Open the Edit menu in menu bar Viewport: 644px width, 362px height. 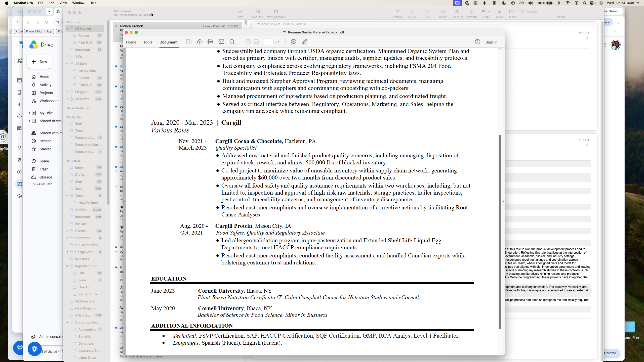tap(51, 3)
